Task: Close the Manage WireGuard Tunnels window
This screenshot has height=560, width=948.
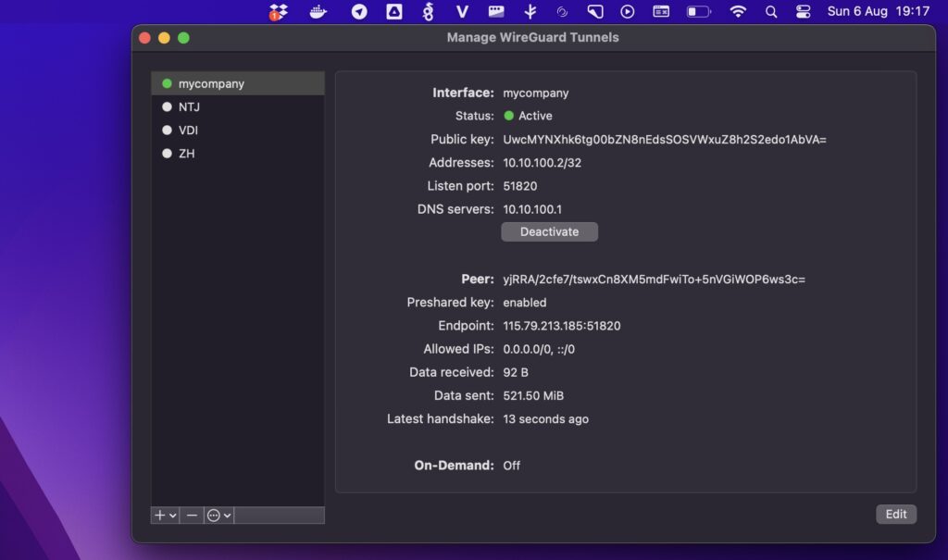Action: (x=144, y=38)
